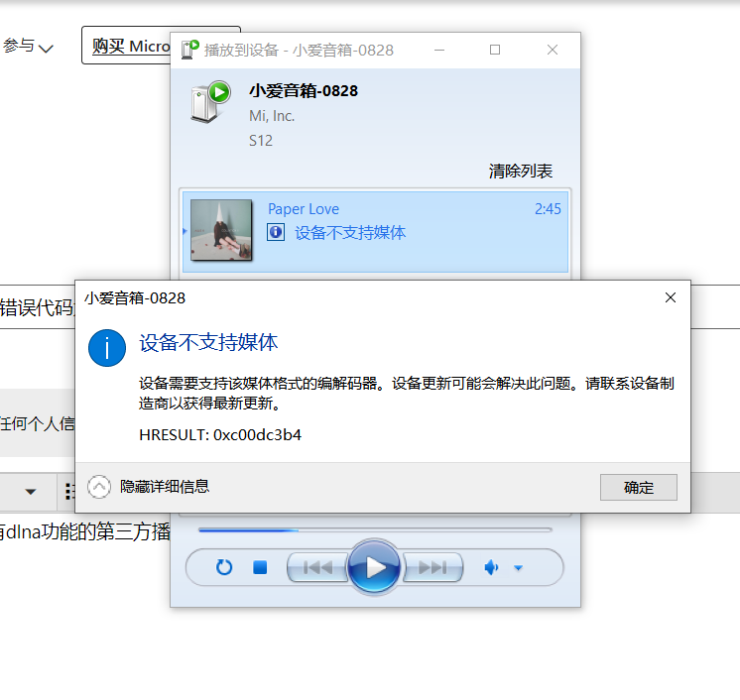The height and width of the screenshot is (700, 740).
Task: Maximize the 播放到设备 window
Action: click(495, 50)
